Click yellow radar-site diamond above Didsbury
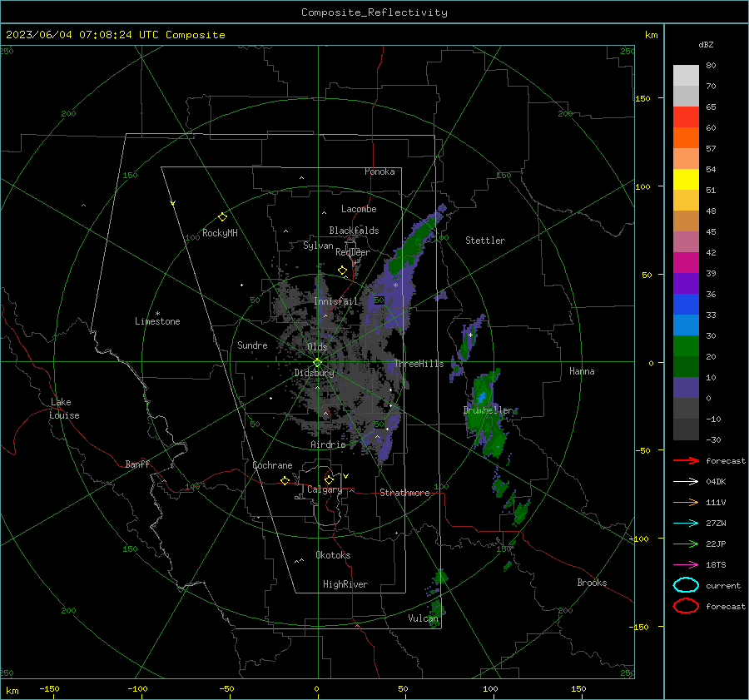 point(318,363)
